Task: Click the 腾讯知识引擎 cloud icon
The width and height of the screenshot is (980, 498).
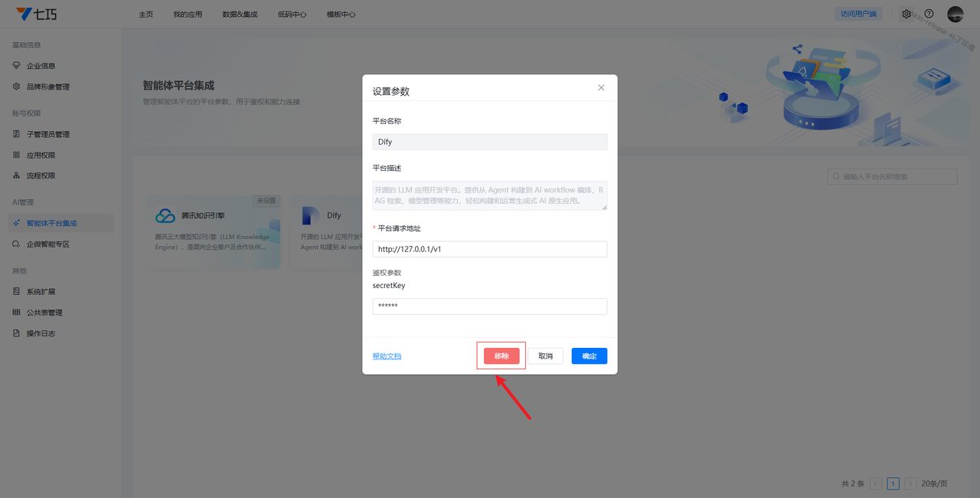Action: [x=165, y=216]
